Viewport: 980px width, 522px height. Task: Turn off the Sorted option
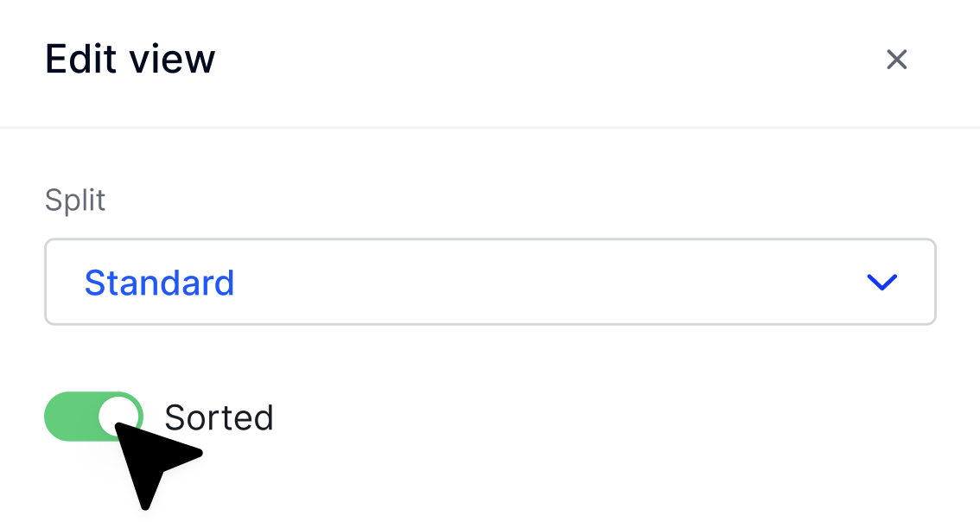93,417
